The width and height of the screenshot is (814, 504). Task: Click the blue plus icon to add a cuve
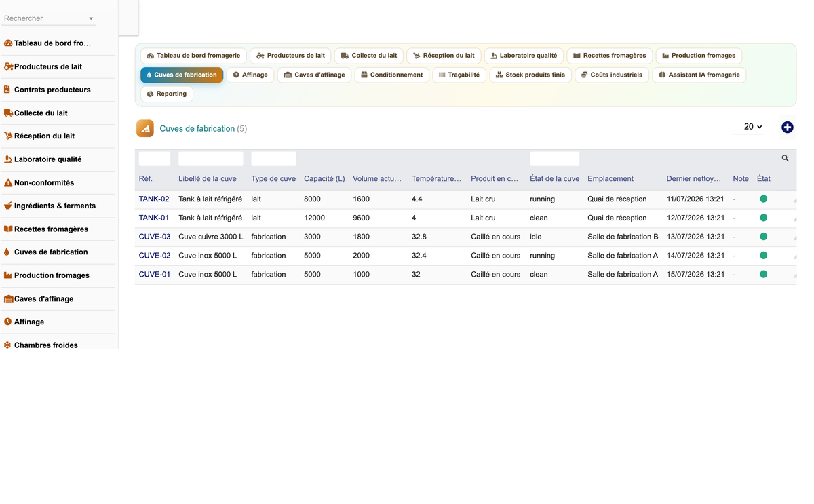[x=788, y=128]
